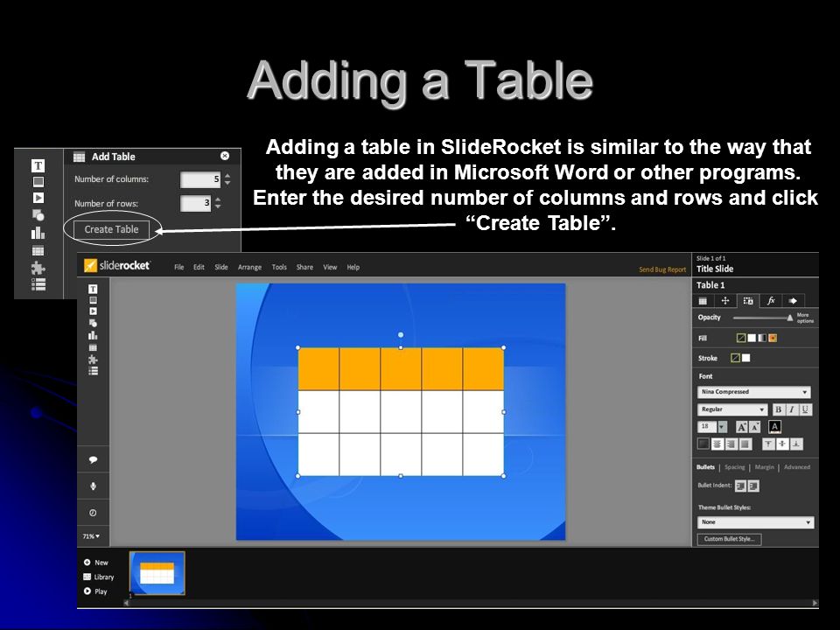Viewport: 840px width, 630px height.
Task: Open the 71% zoom dropdown
Action: [91, 536]
